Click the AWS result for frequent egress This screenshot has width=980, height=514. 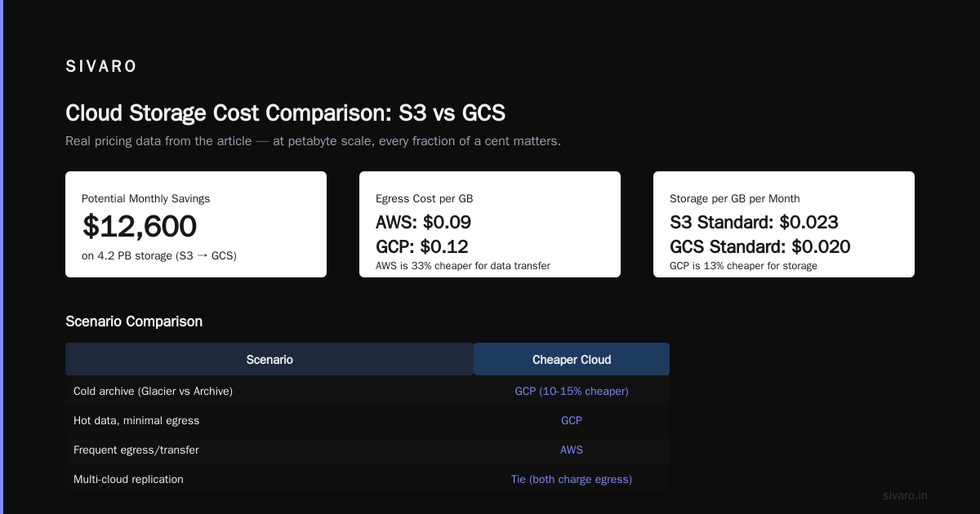tap(572, 450)
